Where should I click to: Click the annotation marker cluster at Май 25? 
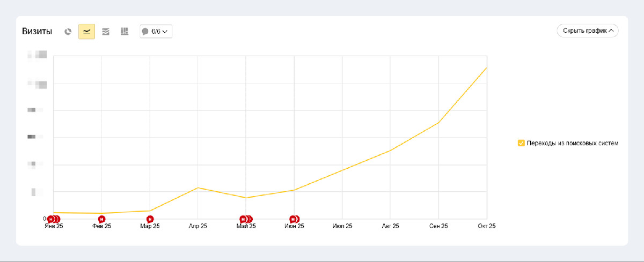[x=245, y=219]
